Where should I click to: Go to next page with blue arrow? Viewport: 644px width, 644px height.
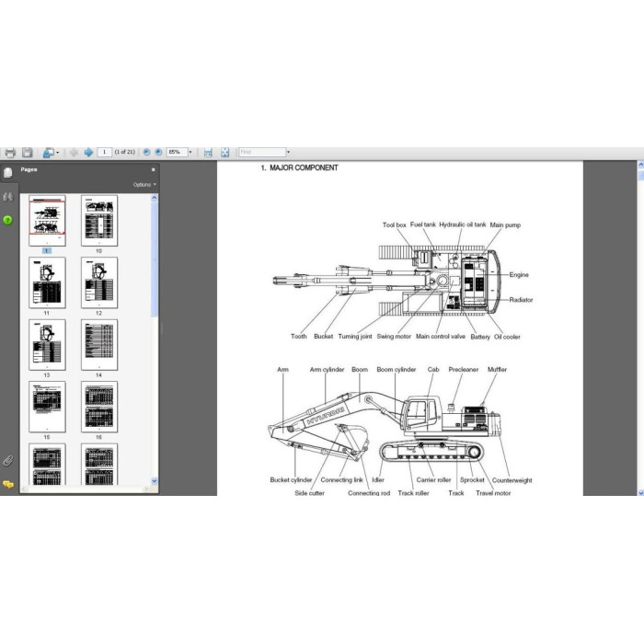pyautogui.click(x=88, y=153)
